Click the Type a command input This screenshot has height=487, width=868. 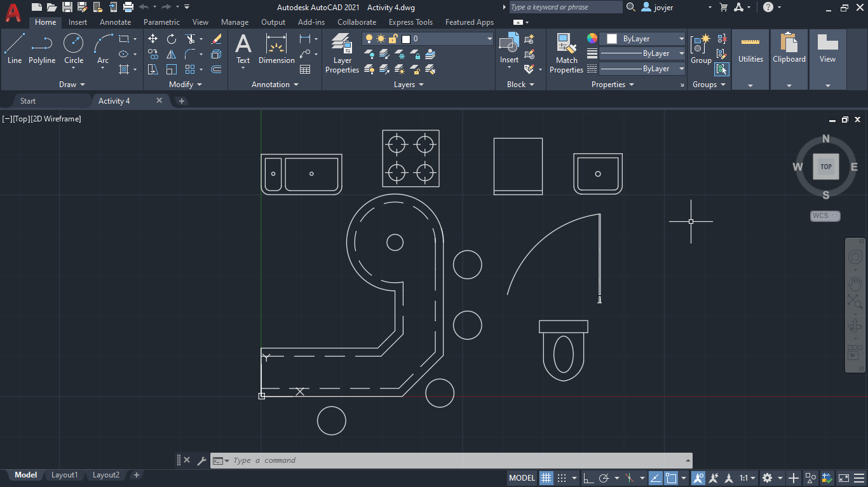pyautogui.click(x=458, y=460)
